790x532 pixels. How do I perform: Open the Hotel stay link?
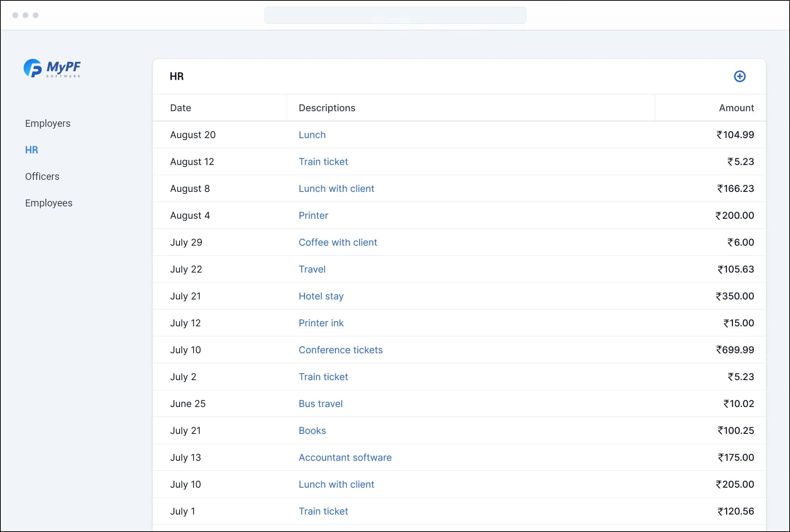point(321,296)
